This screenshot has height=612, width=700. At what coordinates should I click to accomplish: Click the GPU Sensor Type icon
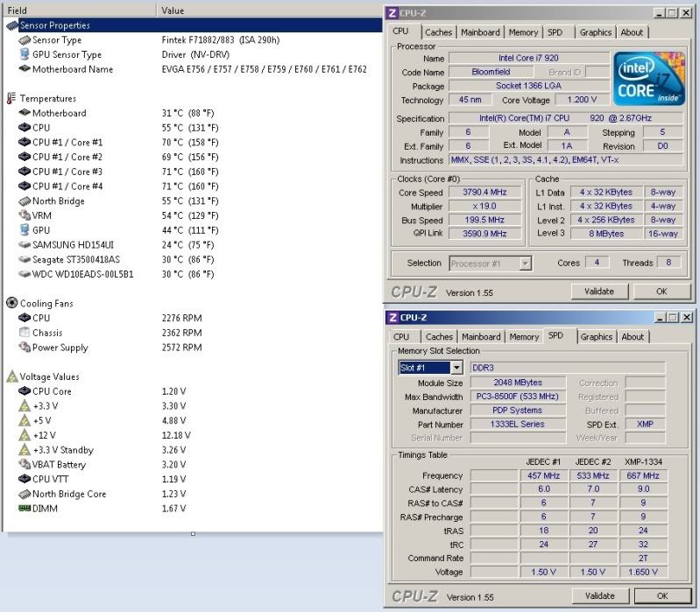coord(25,54)
